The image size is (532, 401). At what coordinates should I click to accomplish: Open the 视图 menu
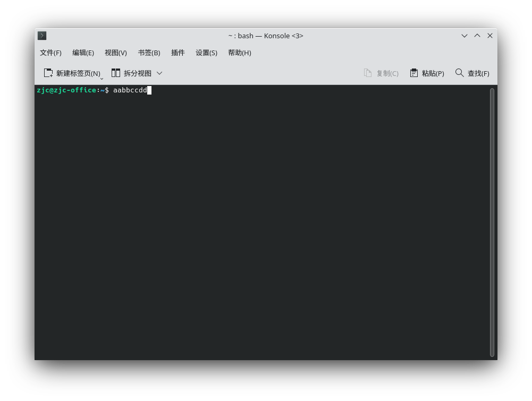pos(116,53)
